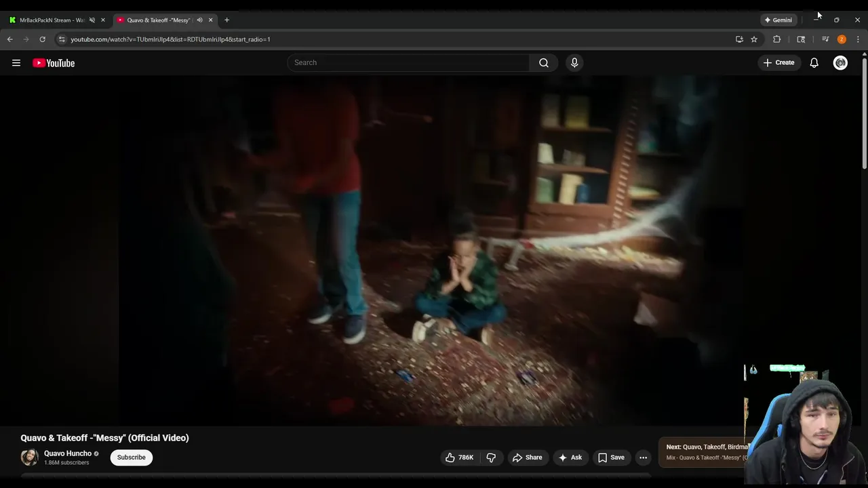
Task: Click the page vertical scrollbar
Action: [x=865, y=115]
